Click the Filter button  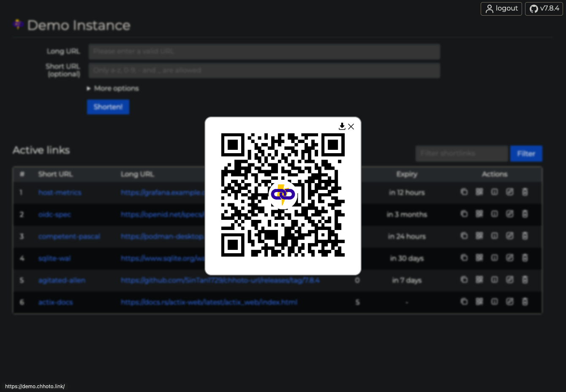click(x=526, y=154)
